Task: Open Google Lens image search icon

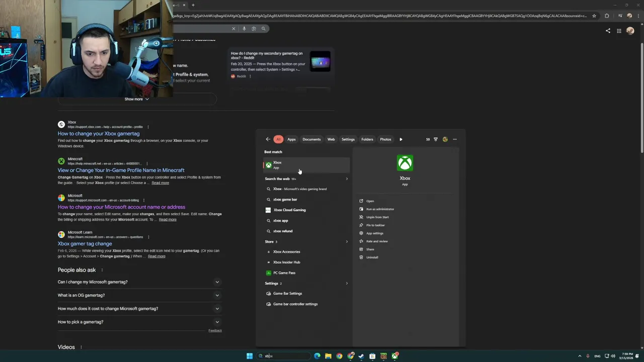Action: coord(254,29)
